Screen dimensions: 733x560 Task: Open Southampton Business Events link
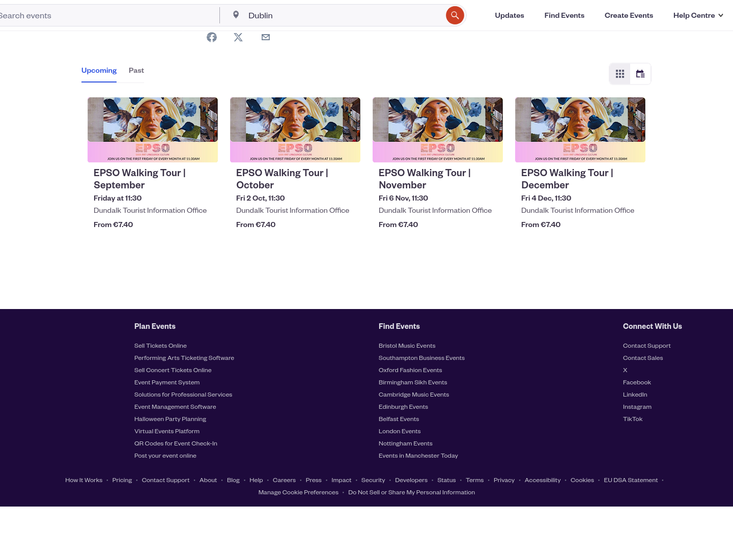coord(421,358)
